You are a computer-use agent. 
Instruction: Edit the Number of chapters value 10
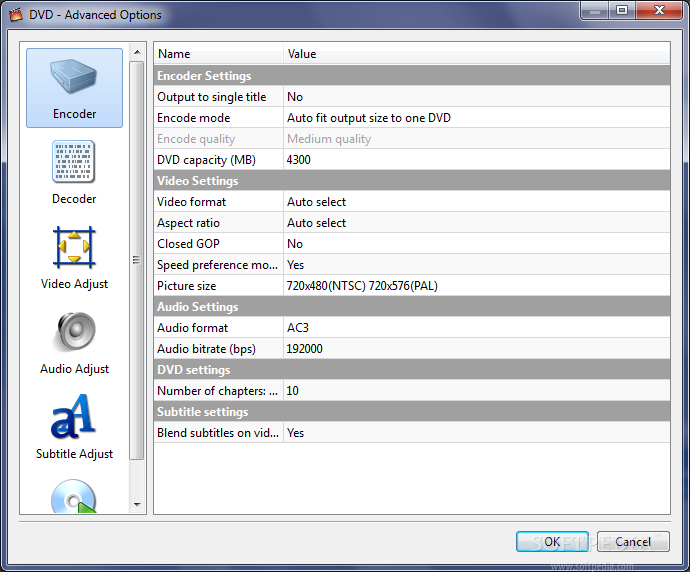pyautogui.click(x=477, y=391)
